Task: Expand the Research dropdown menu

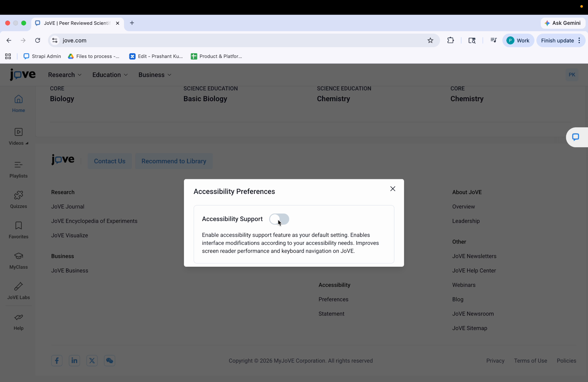Action: pyautogui.click(x=65, y=75)
